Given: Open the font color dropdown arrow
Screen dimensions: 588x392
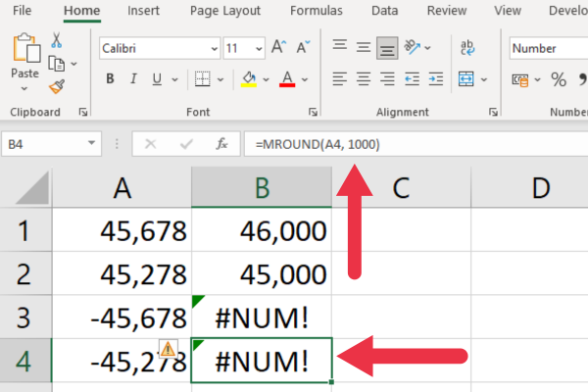Looking at the screenshot, I should 305,79.
